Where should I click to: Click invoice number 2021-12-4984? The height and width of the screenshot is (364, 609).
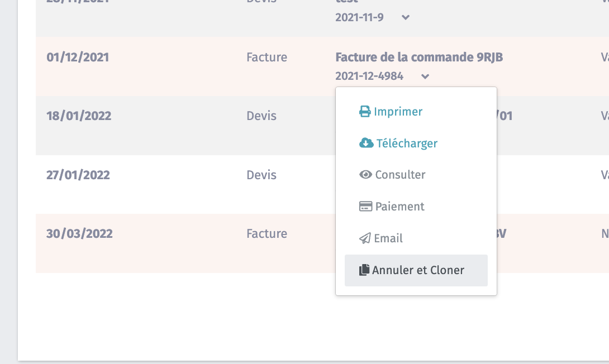click(x=369, y=76)
